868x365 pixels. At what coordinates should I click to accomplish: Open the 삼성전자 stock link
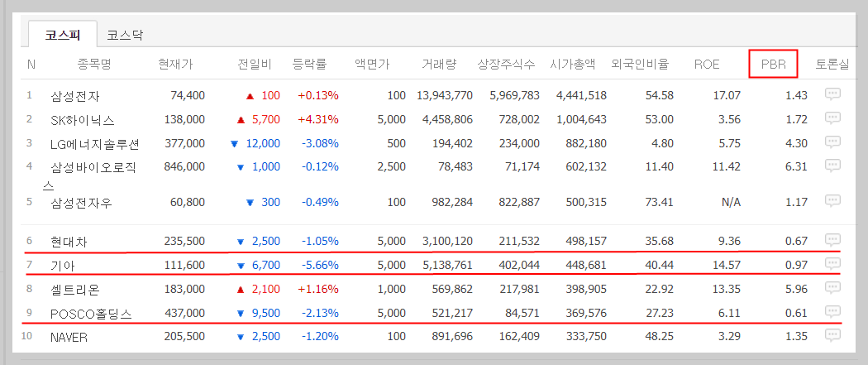tap(74, 96)
